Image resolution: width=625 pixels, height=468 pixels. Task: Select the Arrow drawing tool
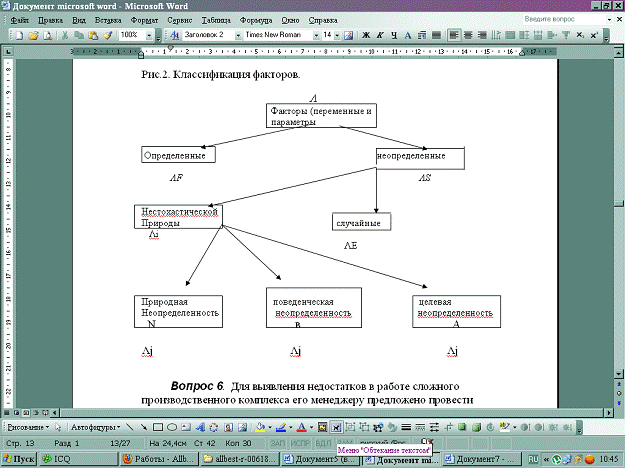(x=143, y=426)
